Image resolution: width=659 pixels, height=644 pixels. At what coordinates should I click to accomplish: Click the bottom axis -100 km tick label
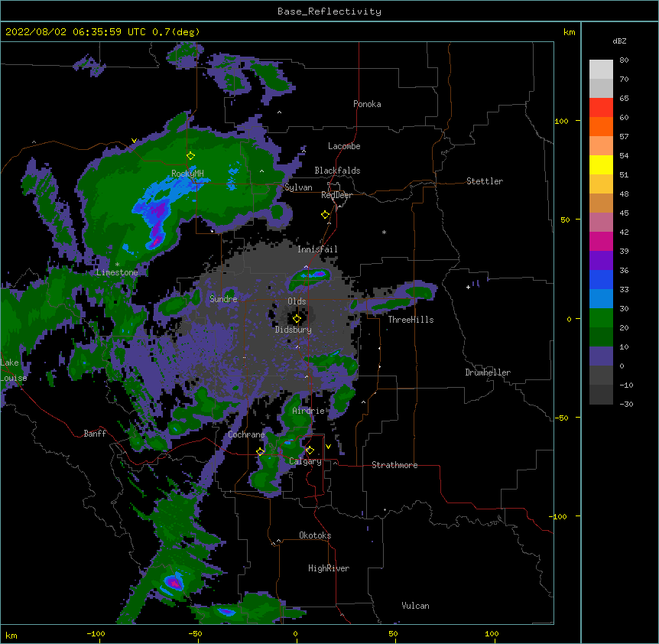tap(96, 633)
